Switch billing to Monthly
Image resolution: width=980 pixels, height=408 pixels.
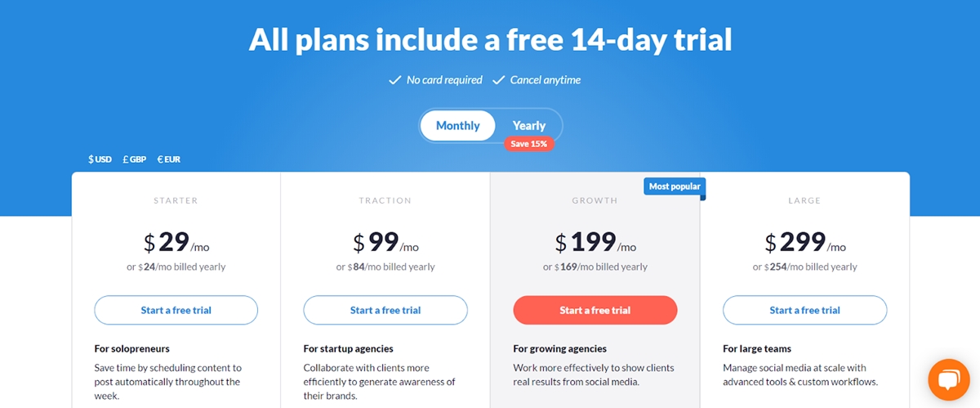coord(458,126)
